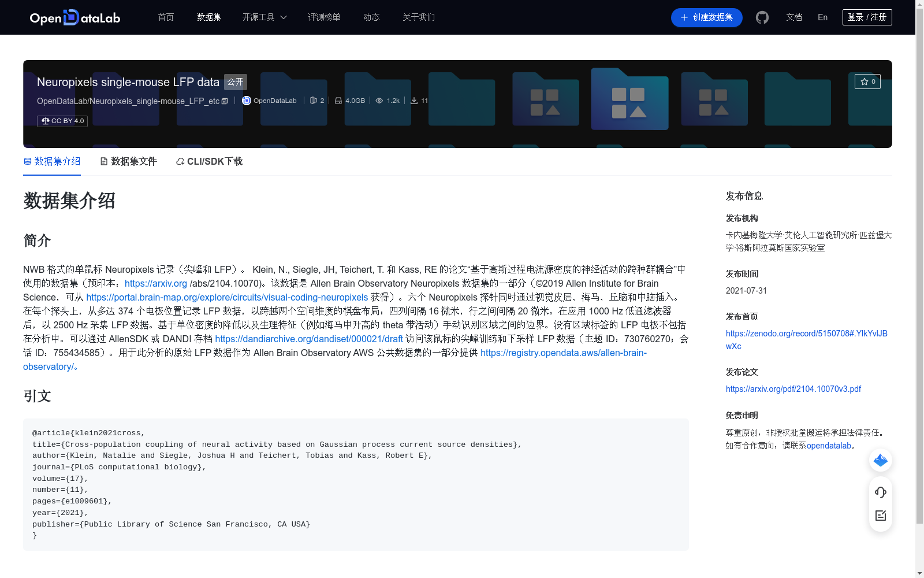Image resolution: width=924 pixels, height=578 pixels.
Task: Click the downloads count icon
Action: pyautogui.click(x=414, y=101)
